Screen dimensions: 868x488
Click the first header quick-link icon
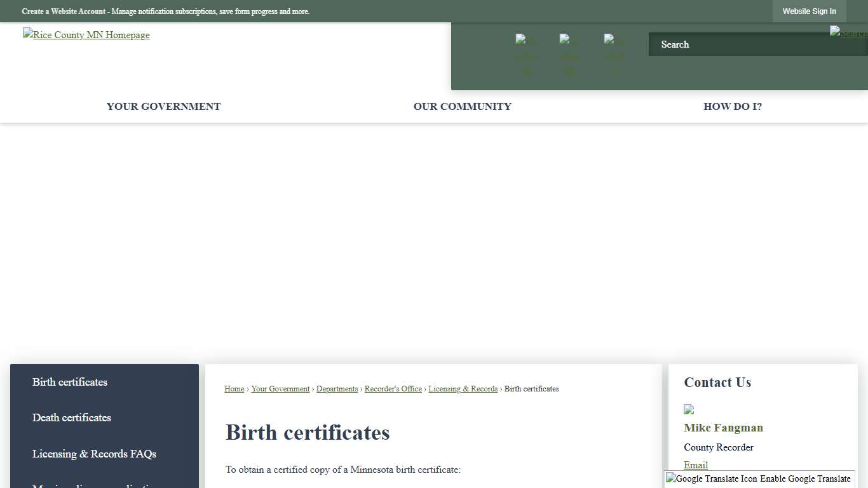526,54
